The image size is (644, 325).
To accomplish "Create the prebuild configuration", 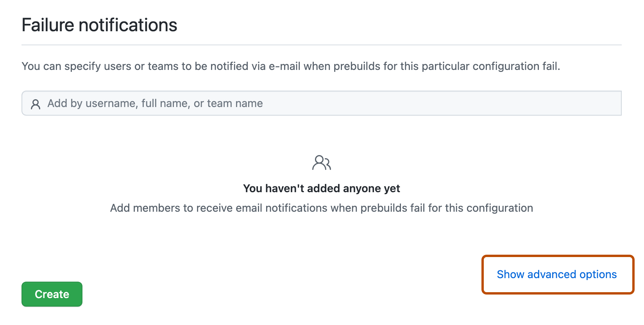I will click(x=52, y=294).
